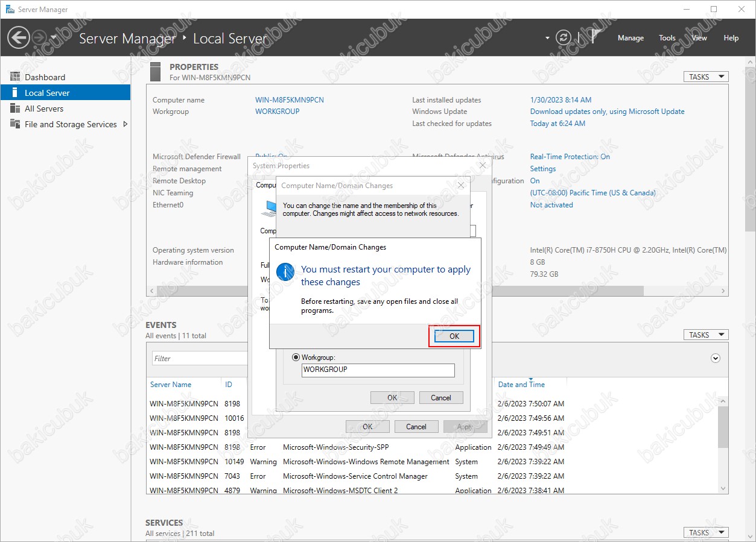Open the TASKS dropdown in the Events section
Screen dimensions: 756x542
[705, 335]
